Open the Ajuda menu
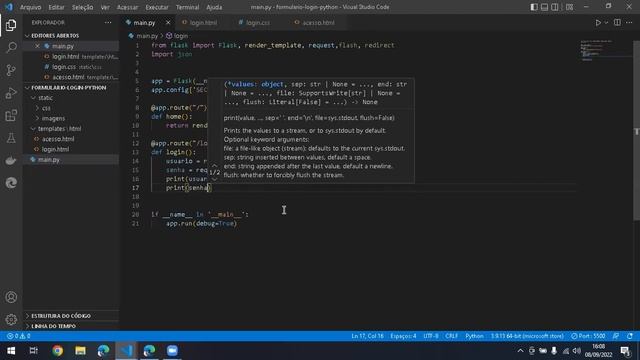The image size is (640, 360). (214, 7)
